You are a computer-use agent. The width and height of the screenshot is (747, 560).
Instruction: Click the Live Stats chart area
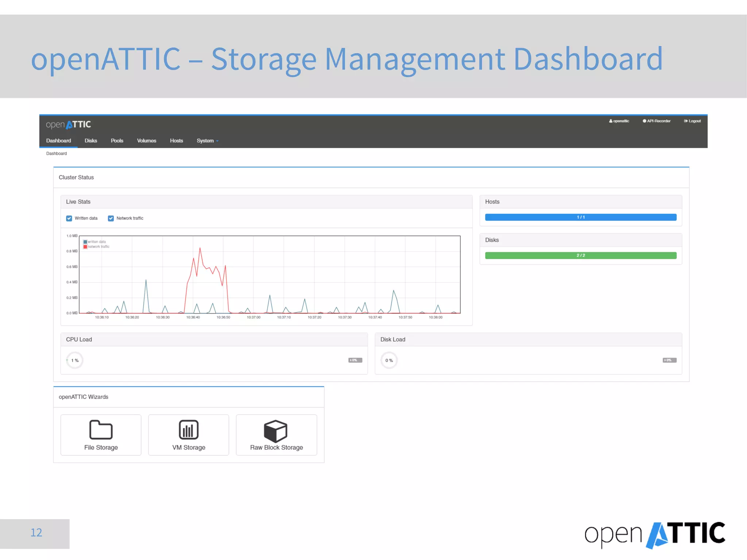[270, 275]
